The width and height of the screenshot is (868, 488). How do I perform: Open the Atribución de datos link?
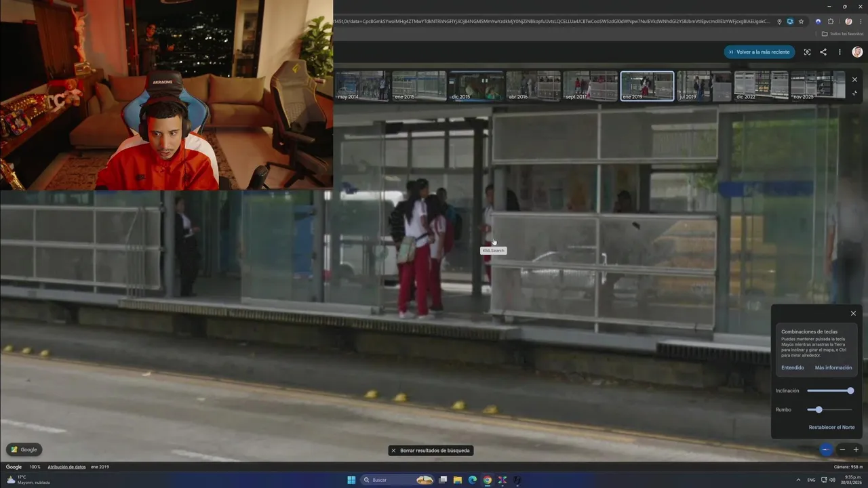click(66, 467)
